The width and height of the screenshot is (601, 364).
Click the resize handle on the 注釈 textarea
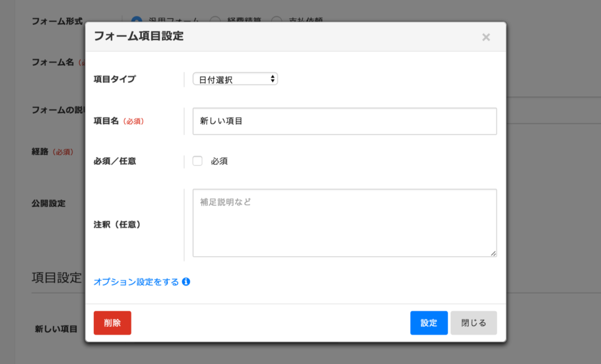494,254
